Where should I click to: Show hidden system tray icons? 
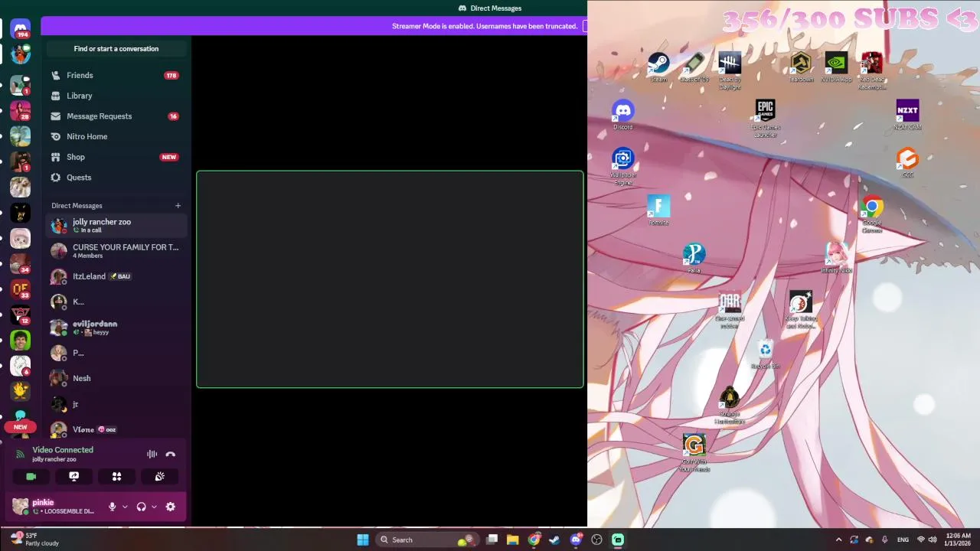[x=838, y=540]
